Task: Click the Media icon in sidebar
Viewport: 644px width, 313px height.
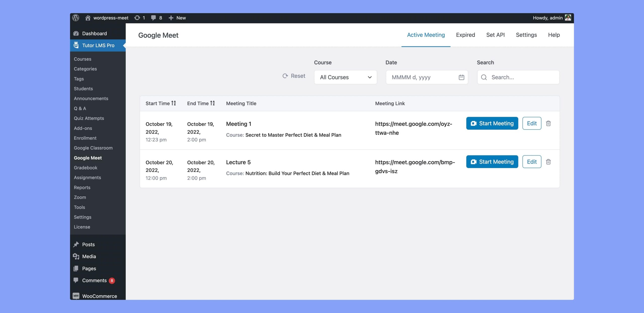Action: (76, 256)
